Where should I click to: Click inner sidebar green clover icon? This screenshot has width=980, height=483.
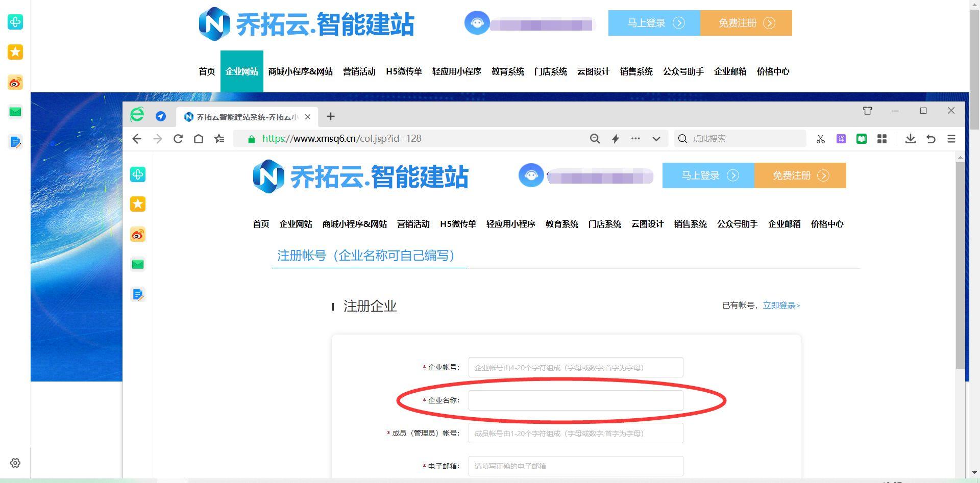138,174
